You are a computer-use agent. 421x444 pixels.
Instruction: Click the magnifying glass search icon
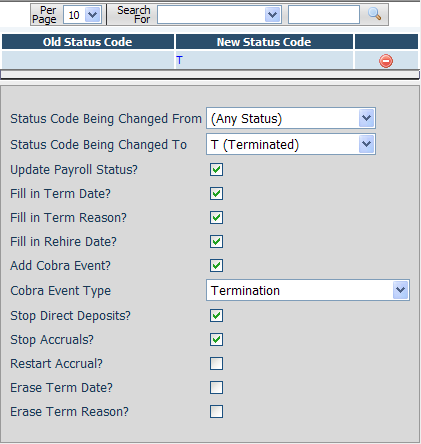[374, 14]
